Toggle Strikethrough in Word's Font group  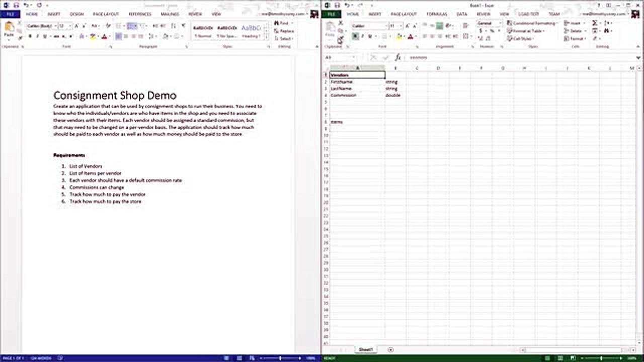click(57, 37)
